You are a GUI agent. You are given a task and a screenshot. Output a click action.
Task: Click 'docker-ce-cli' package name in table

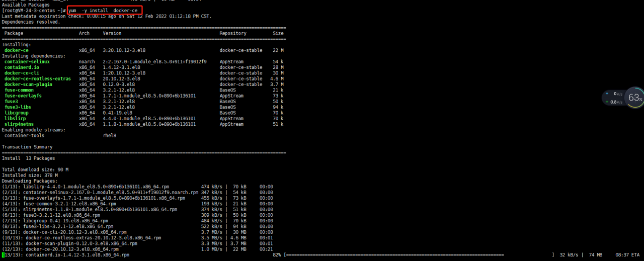22,73
